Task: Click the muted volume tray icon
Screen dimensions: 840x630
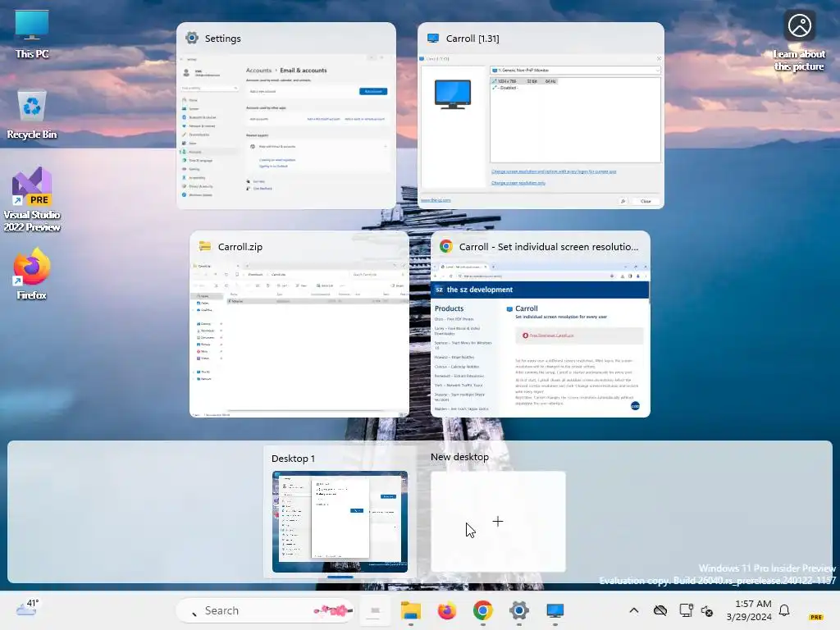Action: coord(707,610)
